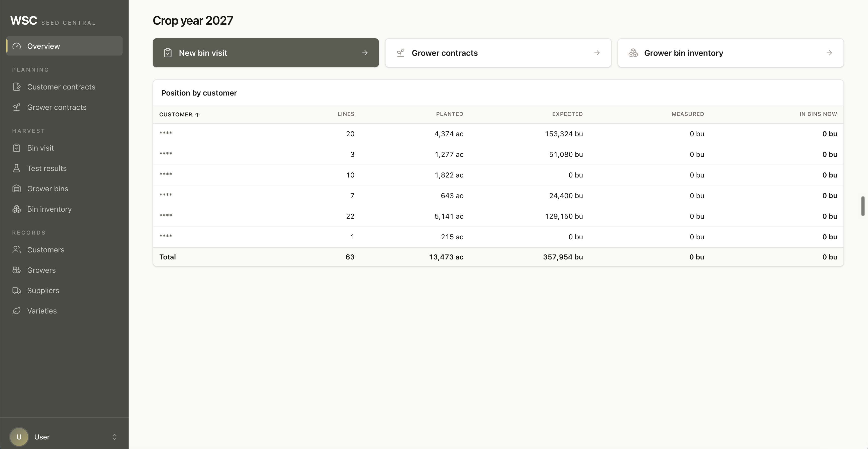
Task: Sort table by EXPECTED column header
Action: [567, 114]
